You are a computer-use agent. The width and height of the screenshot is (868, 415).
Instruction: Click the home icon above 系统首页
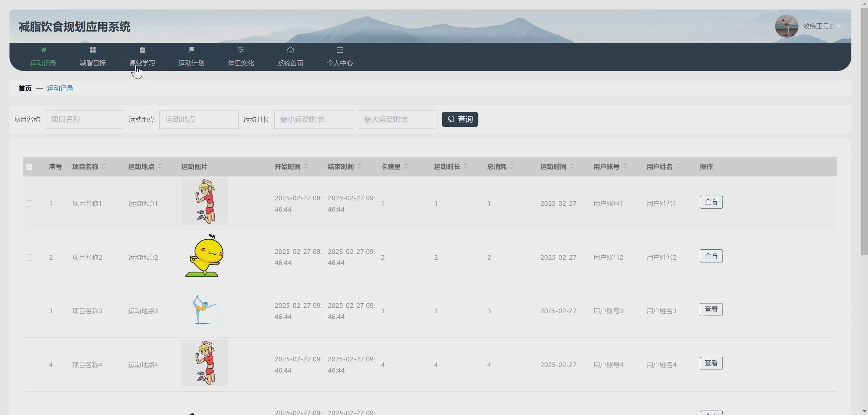tap(291, 50)
